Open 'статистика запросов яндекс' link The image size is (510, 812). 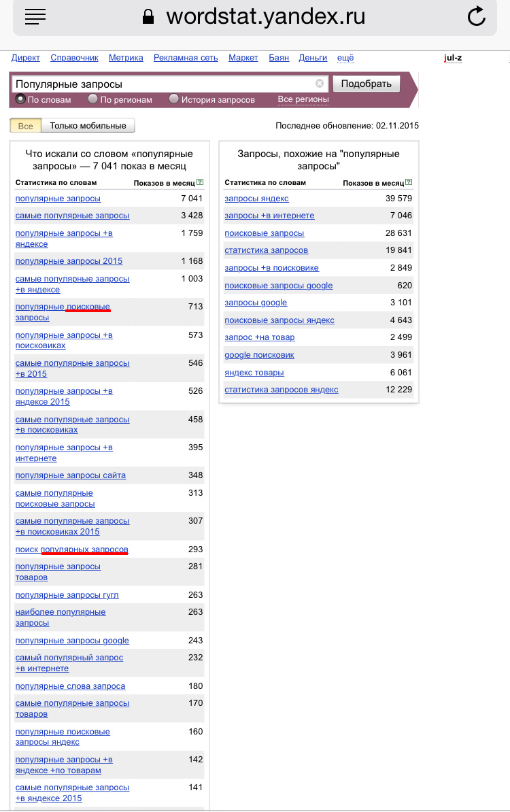click(x=282, y=390)
